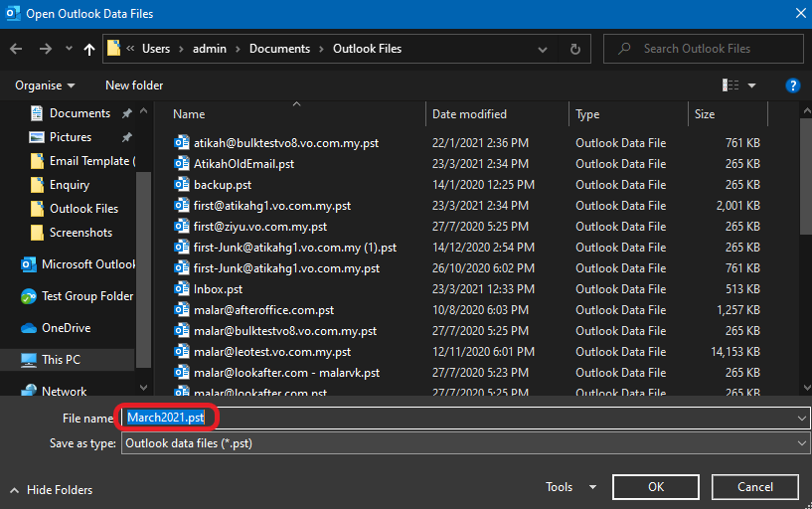Collapse the panel with Hide Folders

[x=51, y=489]
